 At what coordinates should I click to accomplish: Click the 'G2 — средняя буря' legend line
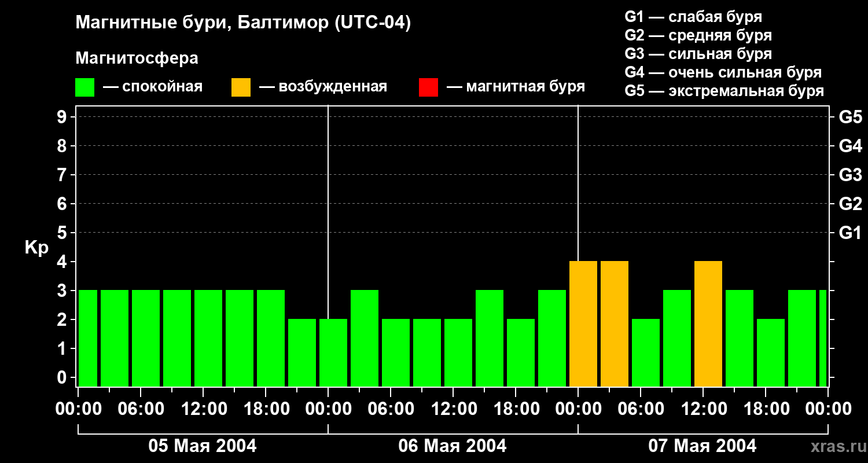click(698, 35)
